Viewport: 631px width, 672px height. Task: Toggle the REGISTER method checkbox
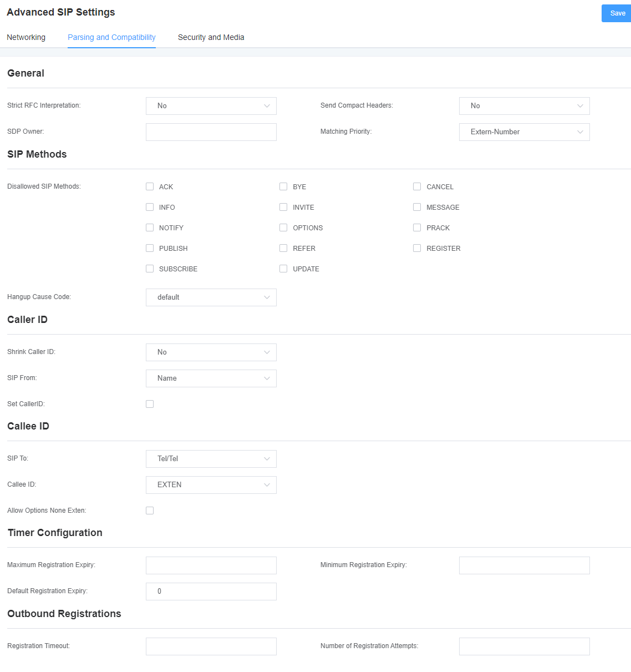point(417,248)
